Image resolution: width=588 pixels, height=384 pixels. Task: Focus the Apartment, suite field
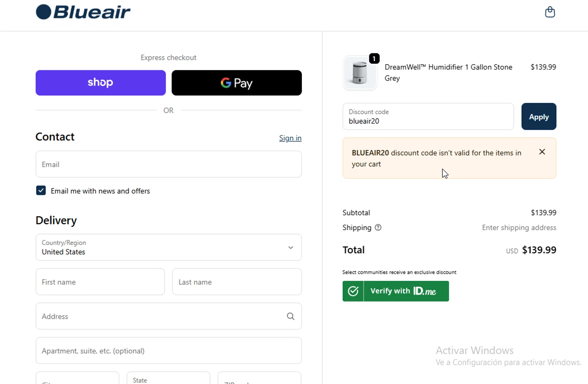169,351
